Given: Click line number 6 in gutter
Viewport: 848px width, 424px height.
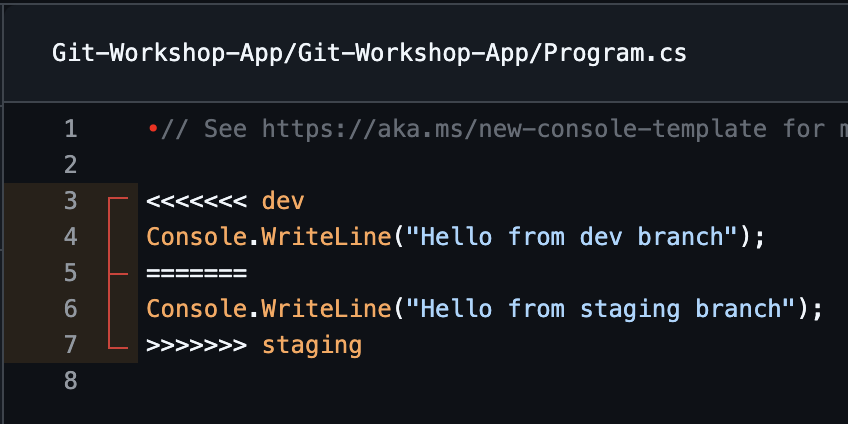Looking at the screenshot, I should click(x=71, y=309).
